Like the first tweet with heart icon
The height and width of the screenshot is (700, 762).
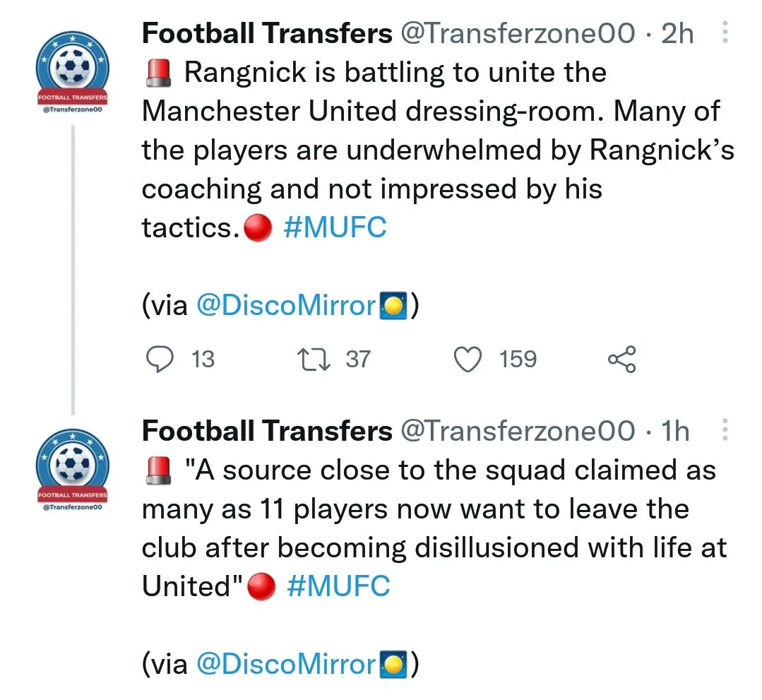tap(467, 359)
